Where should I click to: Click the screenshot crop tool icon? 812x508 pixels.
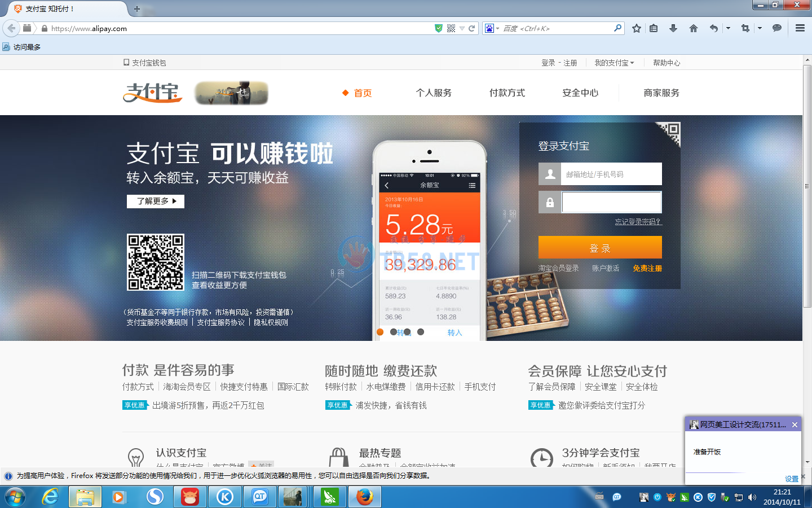click(x=745, y=28)
